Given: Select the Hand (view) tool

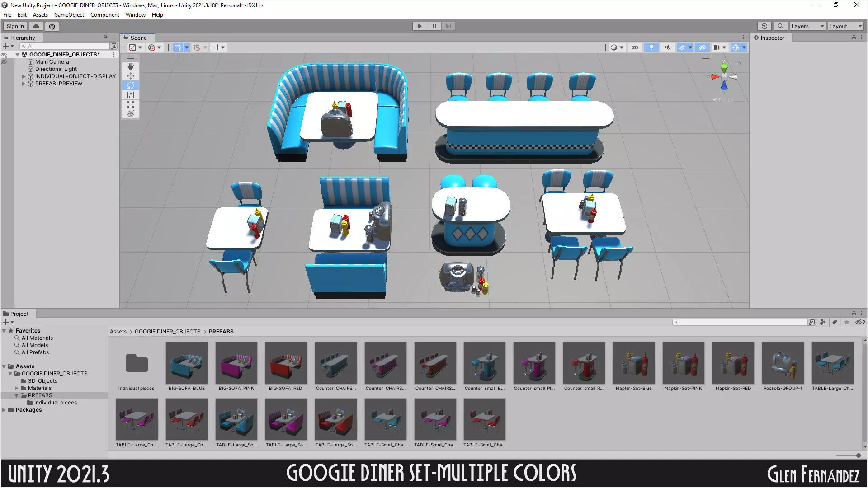Looking at the screenshot, I should pos(131,66).
